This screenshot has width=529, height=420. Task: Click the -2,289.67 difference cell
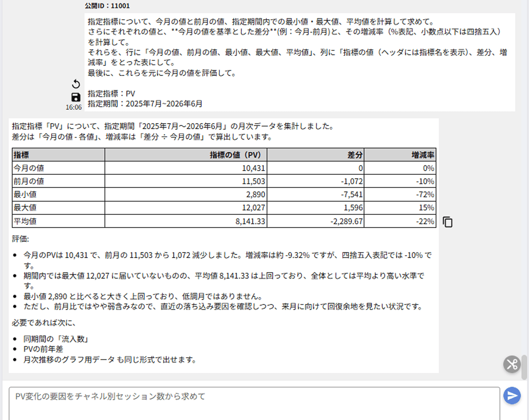pyautogui.click(x=316, y=221)
